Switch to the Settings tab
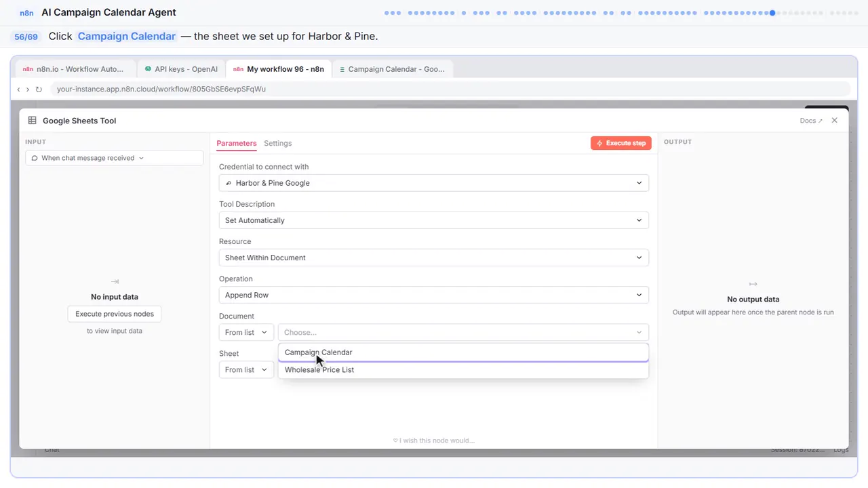 [x=278, y=143]
